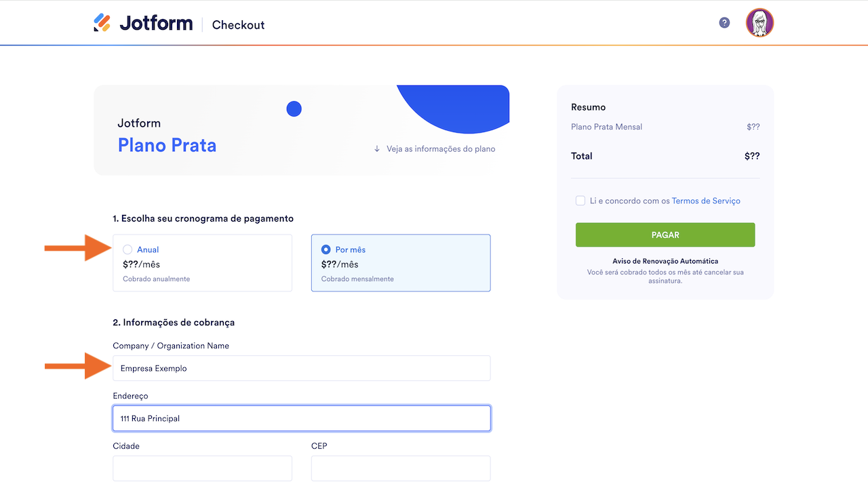Click the Cobrado mensalmente caption
868x488 pixels.
[x=357, y=279]
